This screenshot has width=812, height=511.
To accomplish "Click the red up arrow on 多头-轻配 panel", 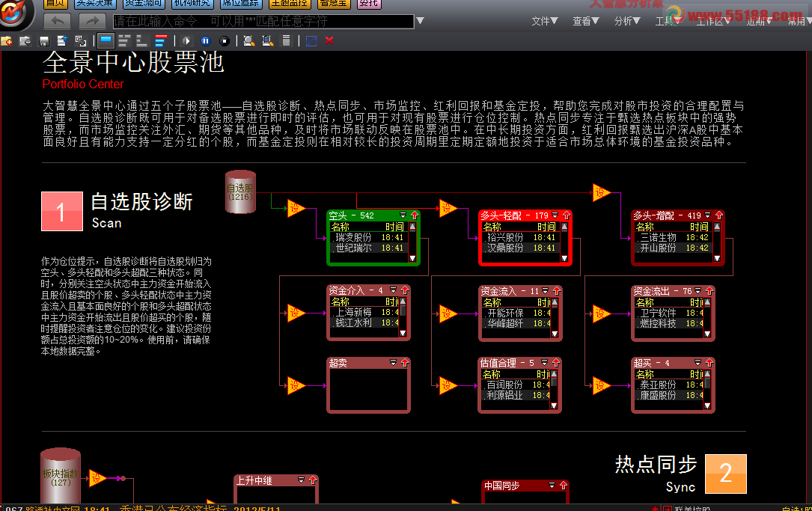I will [x=566, y=215].
